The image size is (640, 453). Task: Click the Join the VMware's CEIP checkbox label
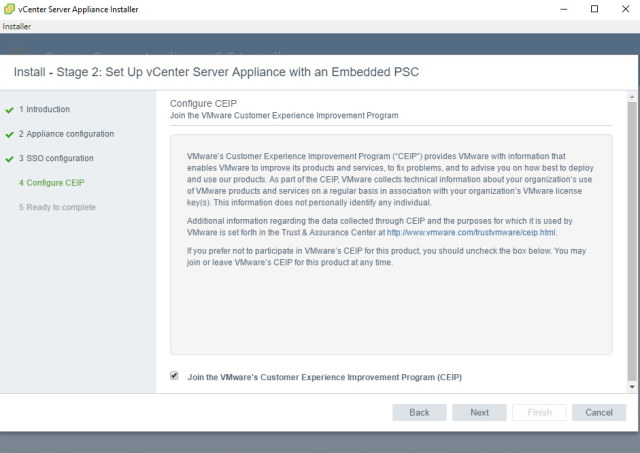(324, 377)
